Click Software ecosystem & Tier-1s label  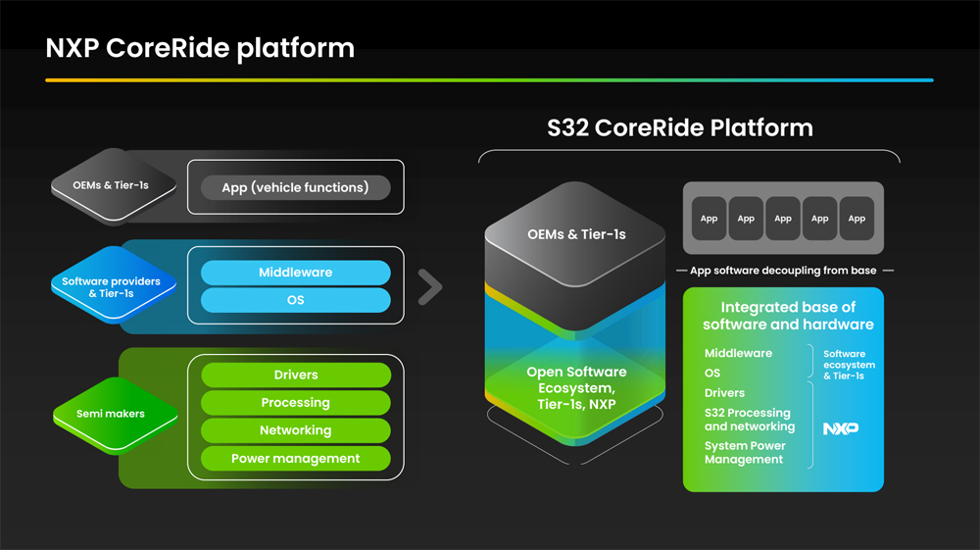pyautogui.click(x=849, y=365)
